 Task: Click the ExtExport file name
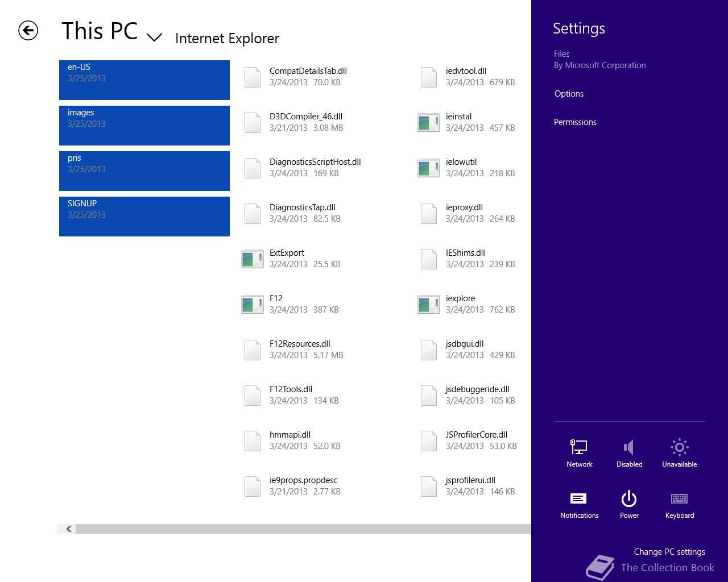pyautogui.click(x=287, y=253)
